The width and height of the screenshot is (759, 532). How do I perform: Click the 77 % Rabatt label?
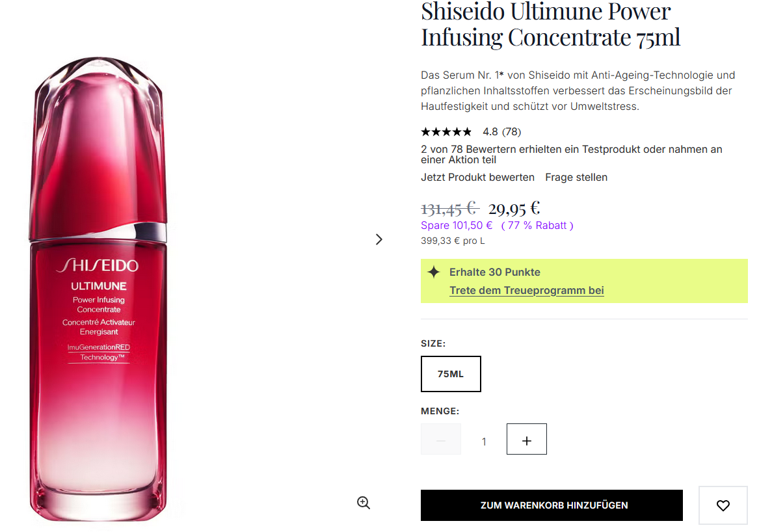537,226
